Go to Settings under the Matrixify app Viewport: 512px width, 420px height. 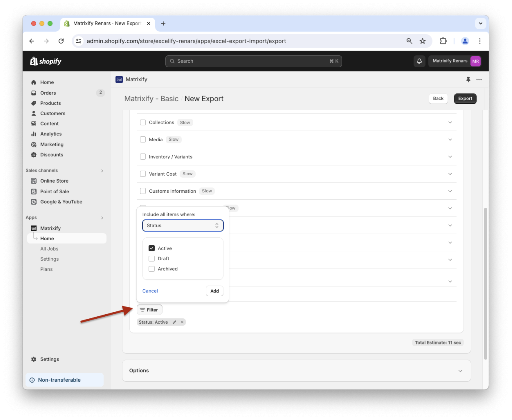[x=49, y=259]
